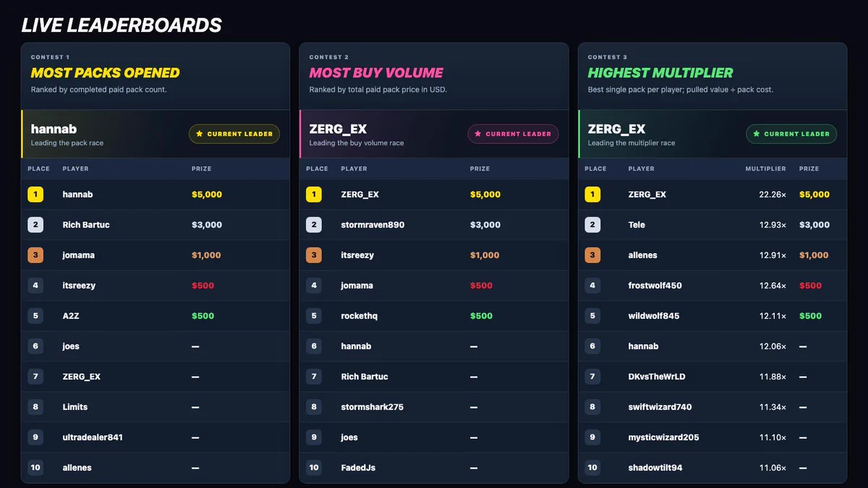The width and height of the screenshot is (868, 488).
Task: Click the red $500 prize in jomama's buy volume row
Action: pyautogui.click(x=481, y=286)
